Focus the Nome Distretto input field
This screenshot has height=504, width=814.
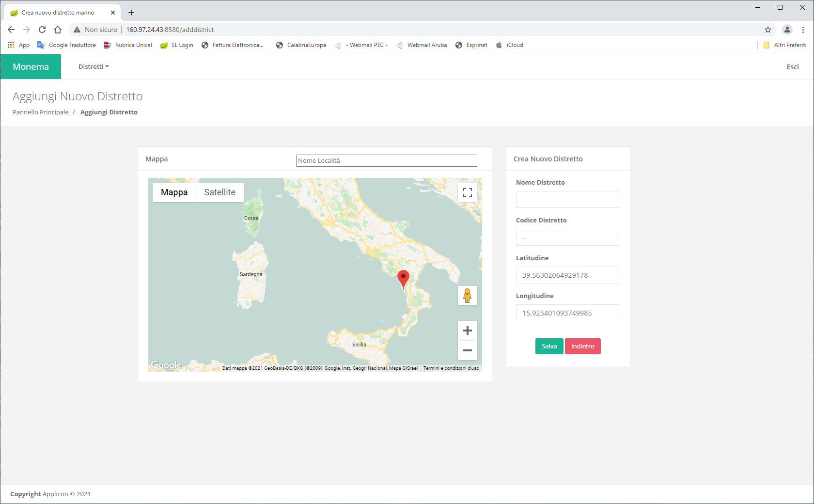pos(568,200)
